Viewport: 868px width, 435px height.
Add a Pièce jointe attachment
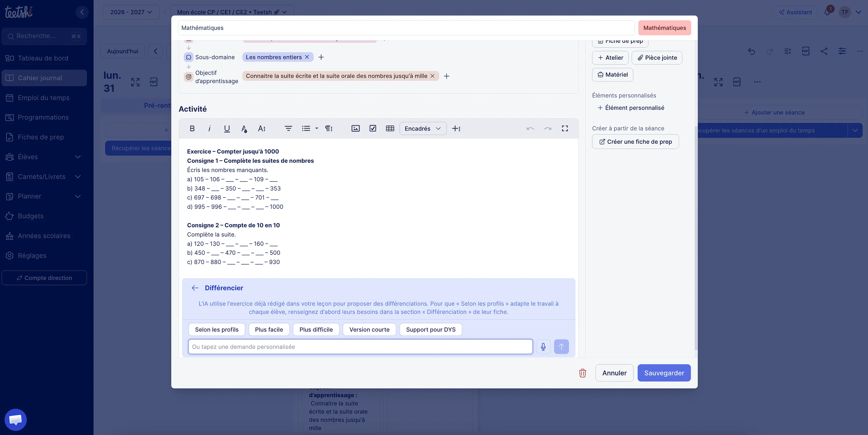pyautogui.click(x=657, y=58)
